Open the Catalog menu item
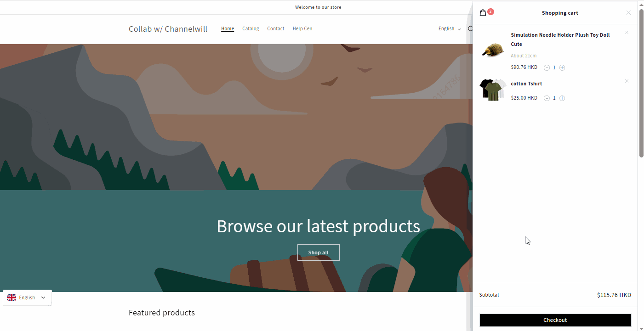This screenshot has width=644, height=331. pyautogui.click(x=251, y=28)
